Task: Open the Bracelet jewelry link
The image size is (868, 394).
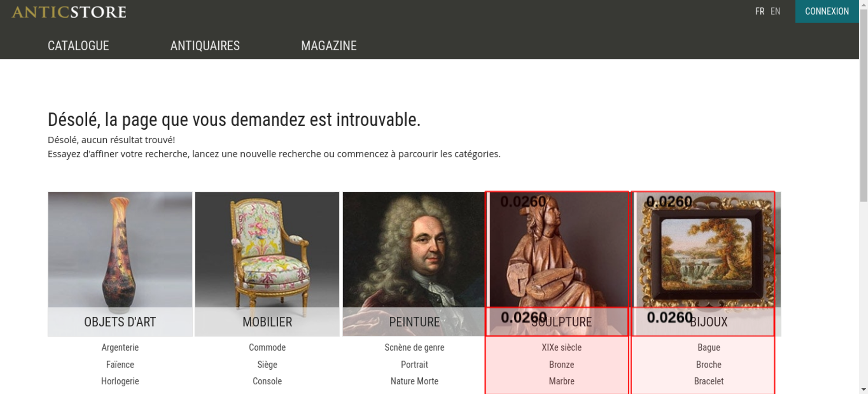Action: click(709, 381)
